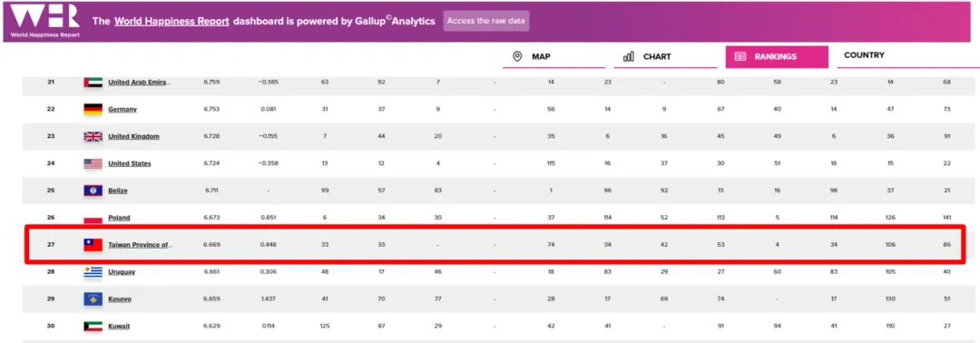Open the Taiwan Province of China link

tap(140, 245)
